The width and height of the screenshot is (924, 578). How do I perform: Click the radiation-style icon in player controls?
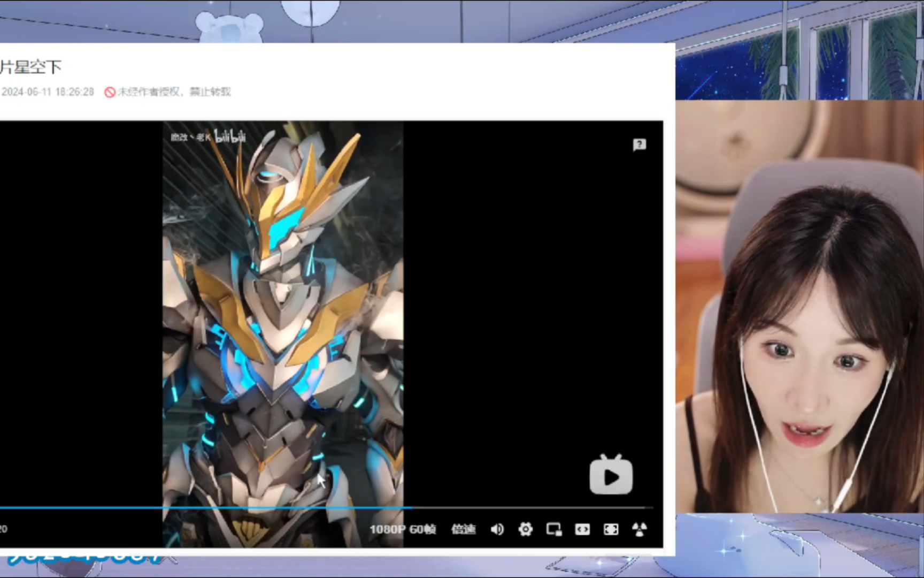[640, 529]
